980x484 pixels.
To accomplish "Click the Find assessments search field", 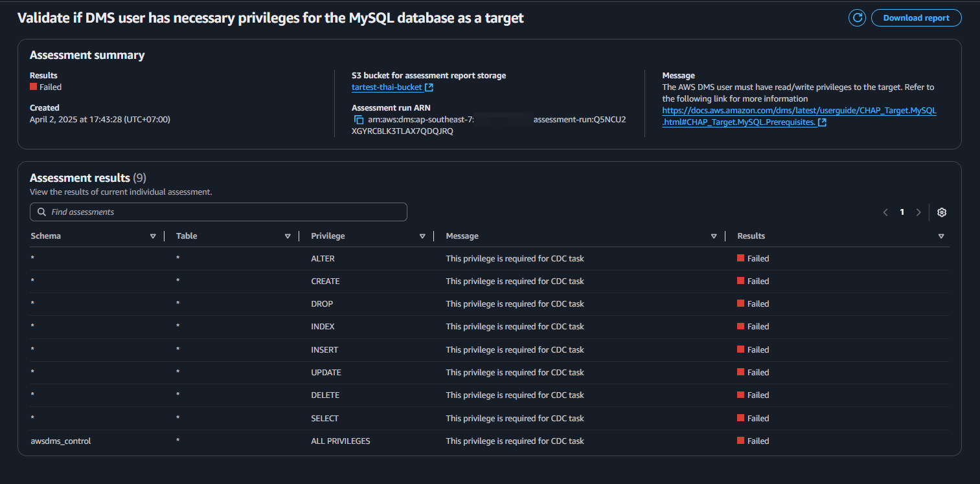I will 218,212.
